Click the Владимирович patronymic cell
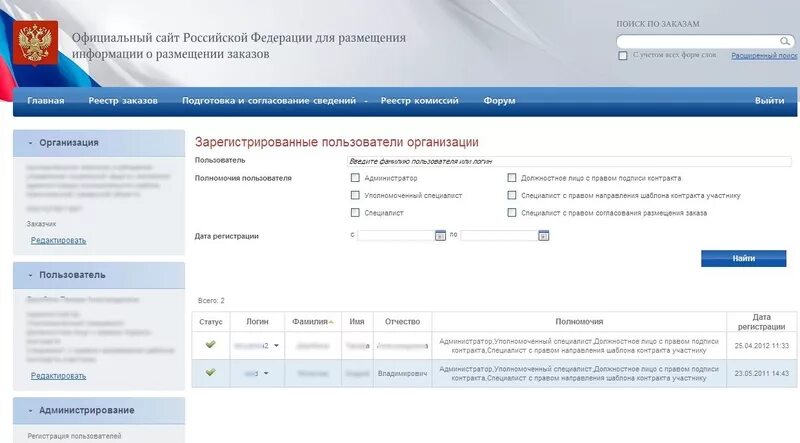The width and height of the screenshot is (800, 443). click(x=403, y=374)
